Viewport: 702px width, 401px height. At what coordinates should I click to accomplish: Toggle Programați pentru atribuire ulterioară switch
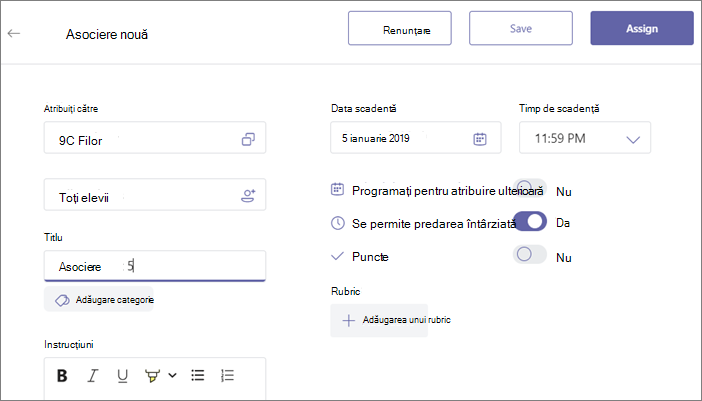tap(530, 188)
